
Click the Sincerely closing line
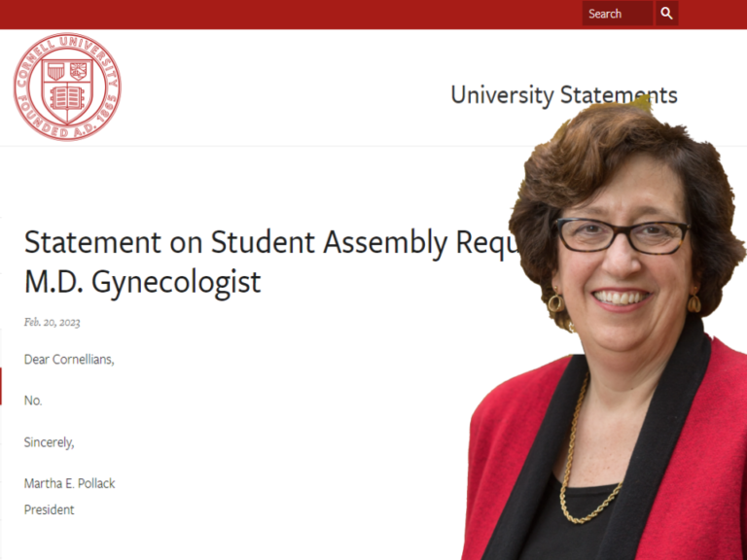point(49,442)
